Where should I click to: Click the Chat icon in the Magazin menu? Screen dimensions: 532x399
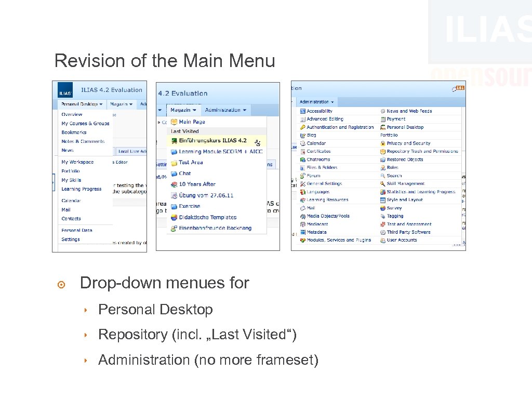coord(175,173)
